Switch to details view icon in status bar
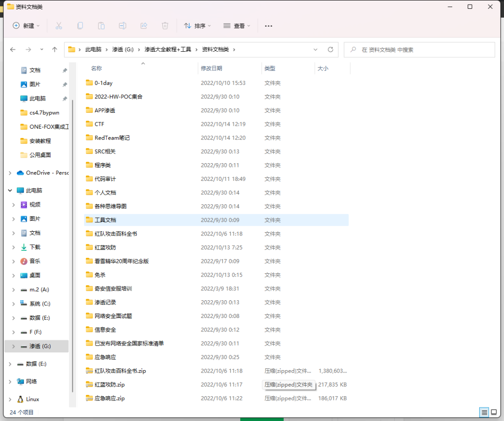The height and width of the screenshot is (421, 504). 484,412
